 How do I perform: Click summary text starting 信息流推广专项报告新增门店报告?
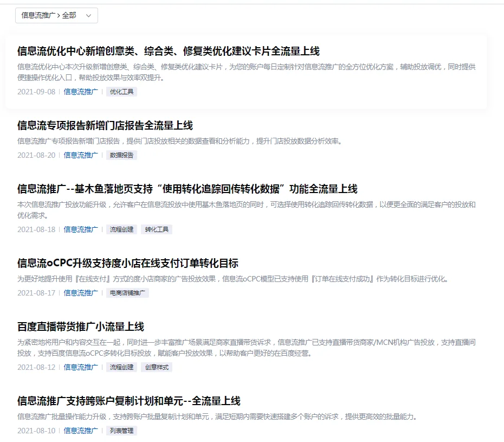[180, 141]
